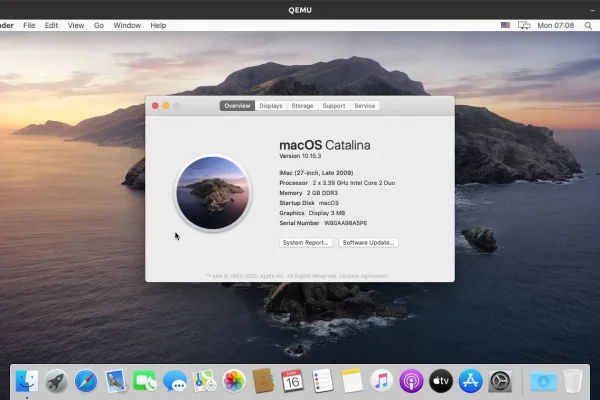The image size is (600, 400).
Task: Open Contacts book icon in Dock
Action: tap(263, 381)
